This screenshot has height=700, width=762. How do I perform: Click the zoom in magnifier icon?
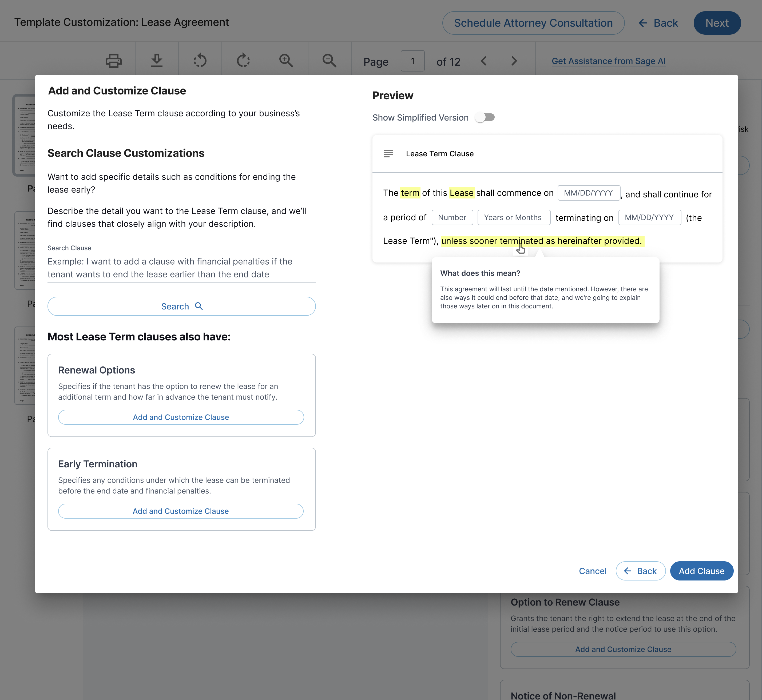286,61
